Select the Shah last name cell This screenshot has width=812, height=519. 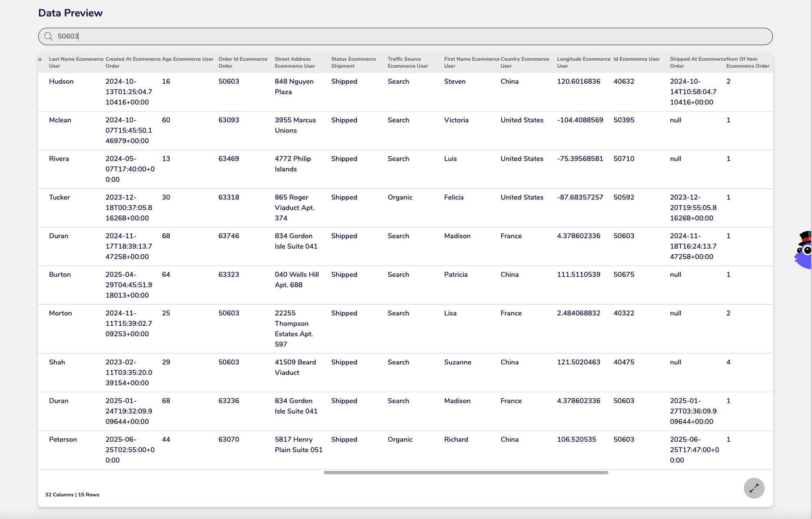coord(57,362)
